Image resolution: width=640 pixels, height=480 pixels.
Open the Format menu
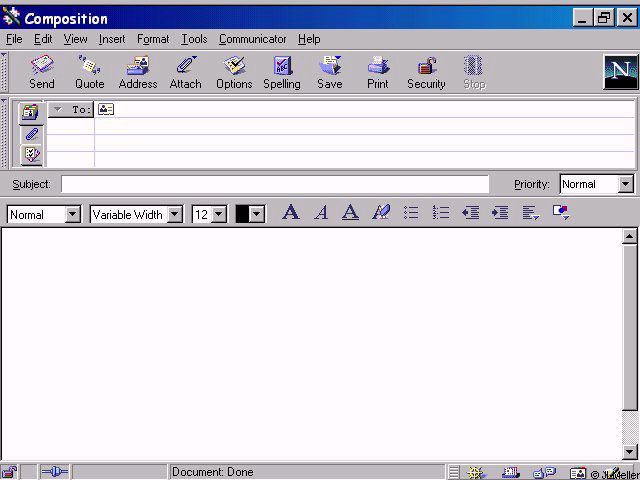tap(153, 39)
